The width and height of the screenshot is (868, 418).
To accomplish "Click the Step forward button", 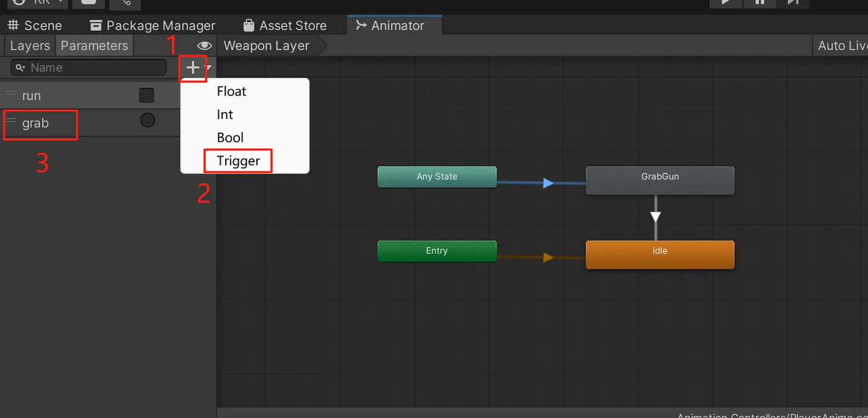I will click(x=793, y=2).
